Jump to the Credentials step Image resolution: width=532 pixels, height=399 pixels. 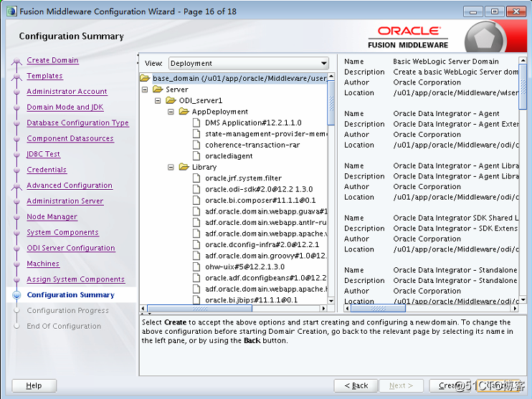[x=47, y=170]
